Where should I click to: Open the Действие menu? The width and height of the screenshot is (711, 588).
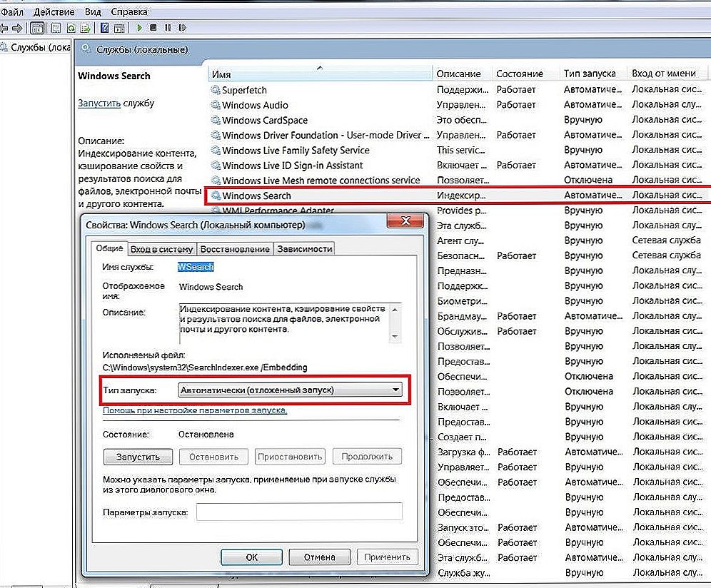[54, 12]
